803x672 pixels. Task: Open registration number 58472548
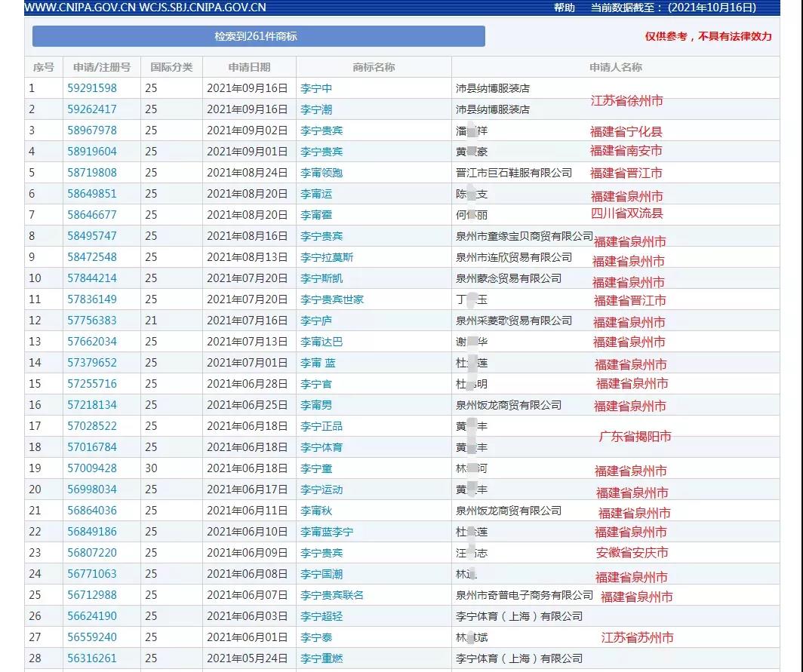coord(92,257)
